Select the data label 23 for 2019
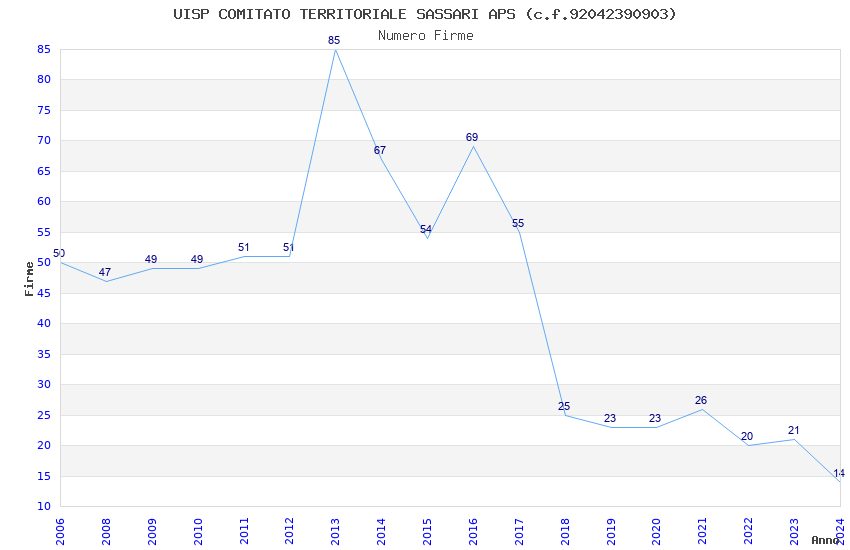Viewport: 850px width, 550px height. pos(610,418)
